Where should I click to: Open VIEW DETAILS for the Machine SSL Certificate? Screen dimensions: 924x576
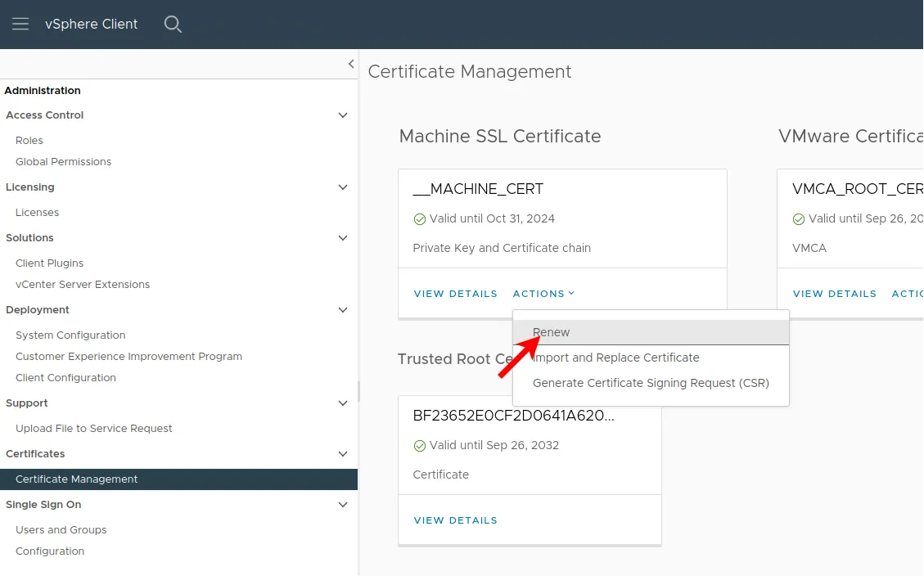pos(455,294)
